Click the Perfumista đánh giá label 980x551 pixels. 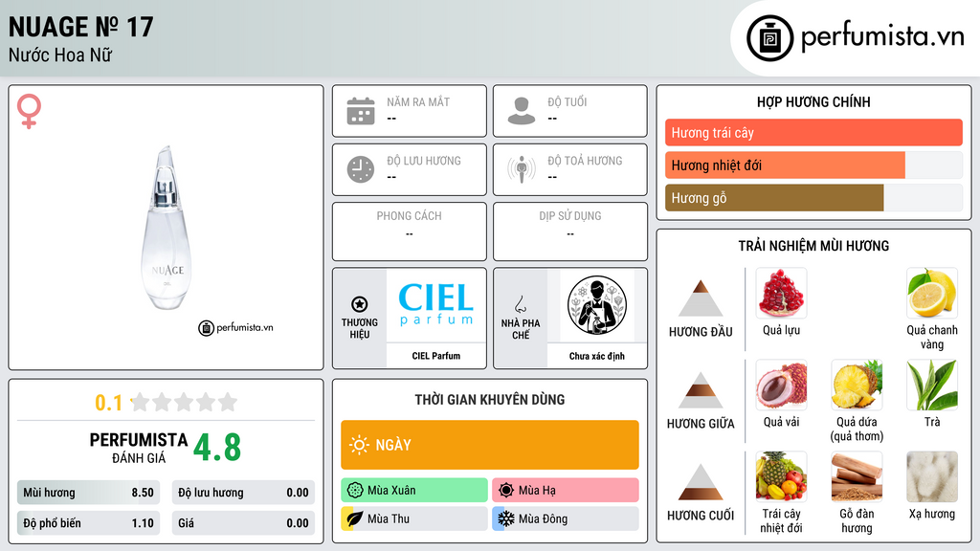139,448
